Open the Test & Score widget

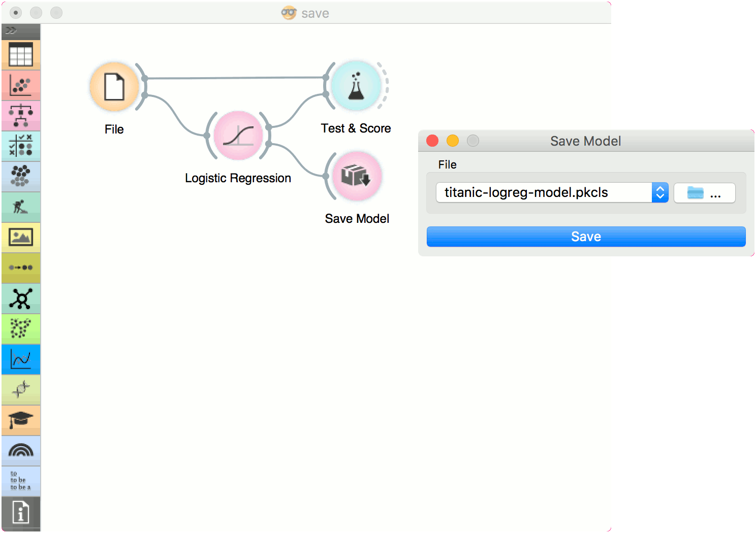click(x=356, y=86)
